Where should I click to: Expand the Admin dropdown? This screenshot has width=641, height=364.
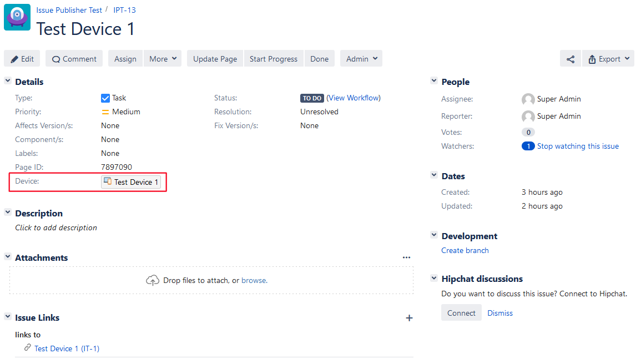[361, 59]
